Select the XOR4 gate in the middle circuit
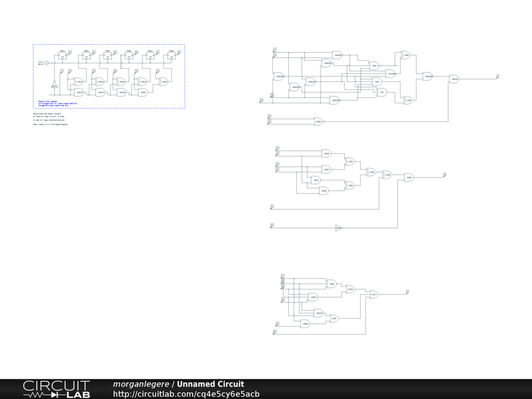The height and width of the screenshot is (399, 532). click(387, 175)
